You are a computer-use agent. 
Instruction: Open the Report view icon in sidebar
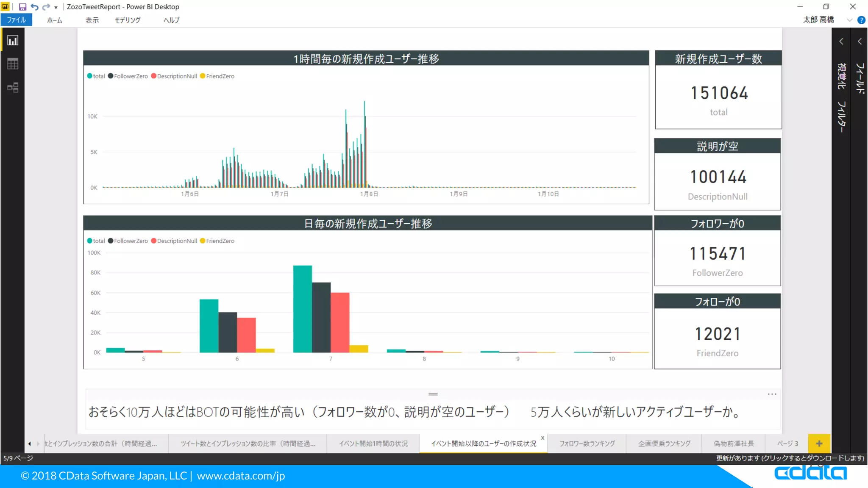coord(13,40)
